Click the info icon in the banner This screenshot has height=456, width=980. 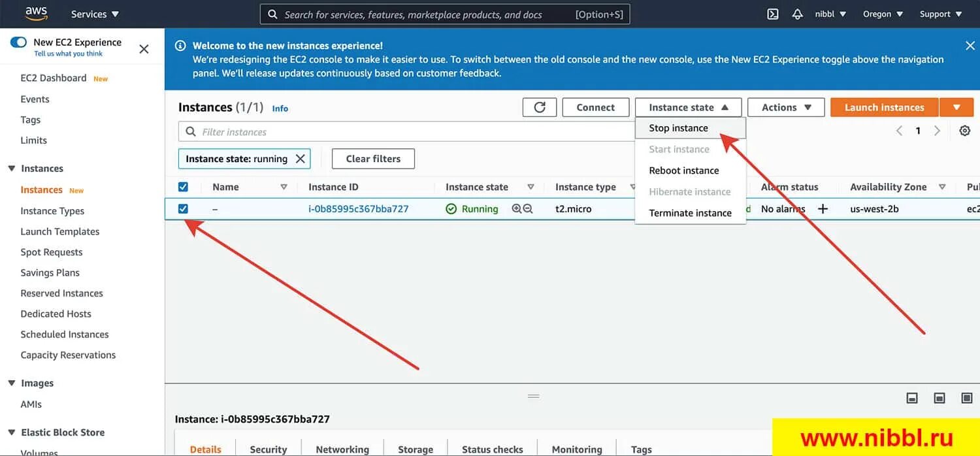(x=180, y=46)
